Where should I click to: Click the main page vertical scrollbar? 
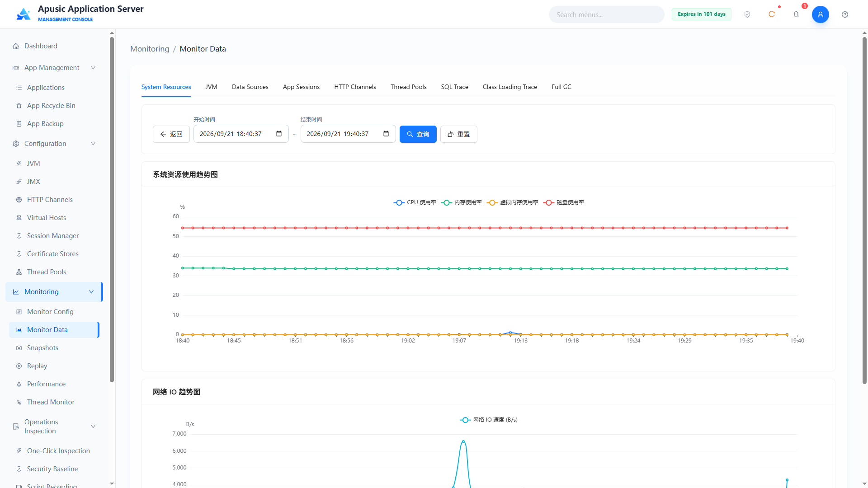(x=864, y=210)
